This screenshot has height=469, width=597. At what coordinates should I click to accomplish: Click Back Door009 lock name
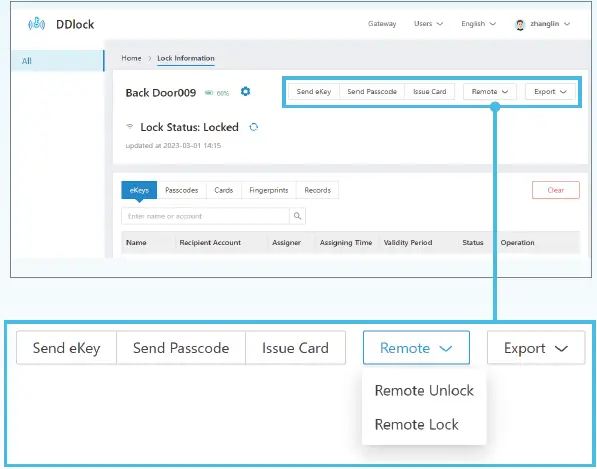pos(161,93)
